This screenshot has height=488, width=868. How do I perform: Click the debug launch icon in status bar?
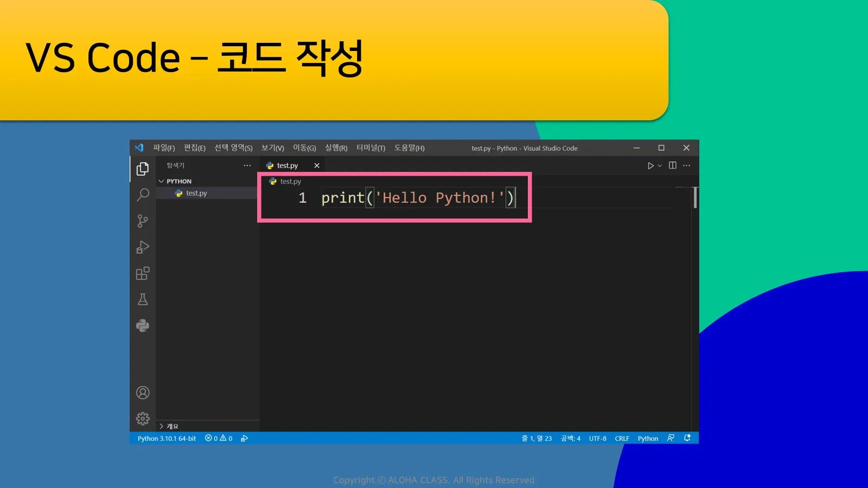pos(245,438)
